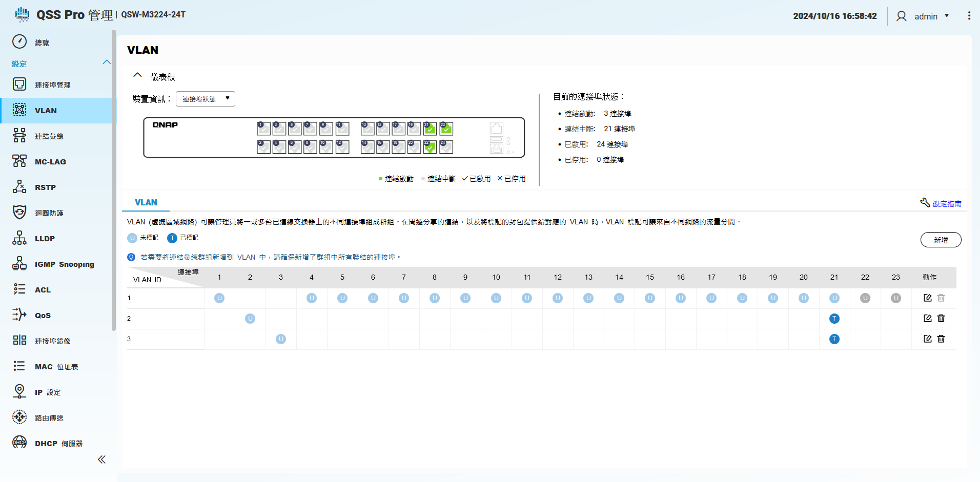This screenshot has width=980, height=482.
Task: Collapse the 設定 sidebar section chevron
Action: pyautogui.click(x=107, y=62)
